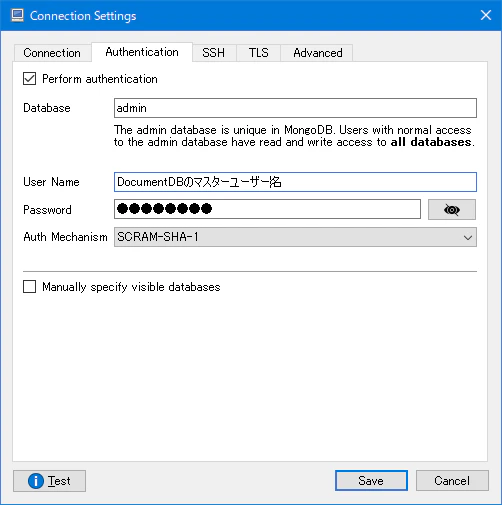Save the connection settings
Screen dimensions: 502x505
(x=371, y=481)
